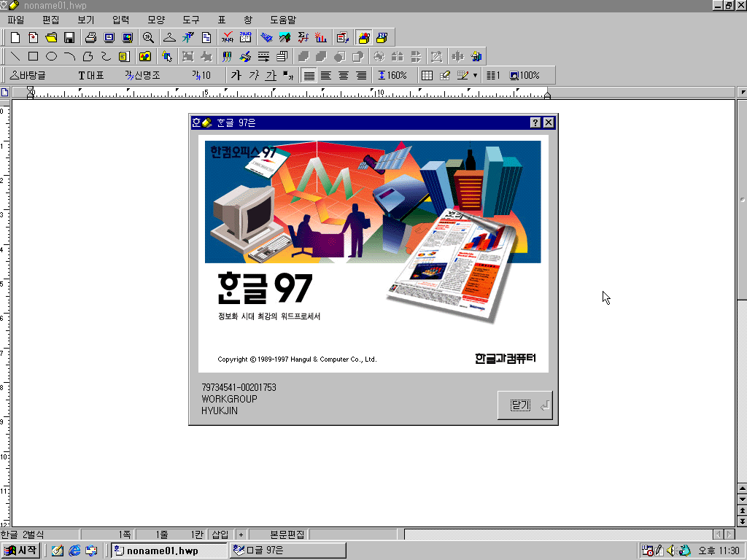Click the arrow at the ruler's right end

742,92
